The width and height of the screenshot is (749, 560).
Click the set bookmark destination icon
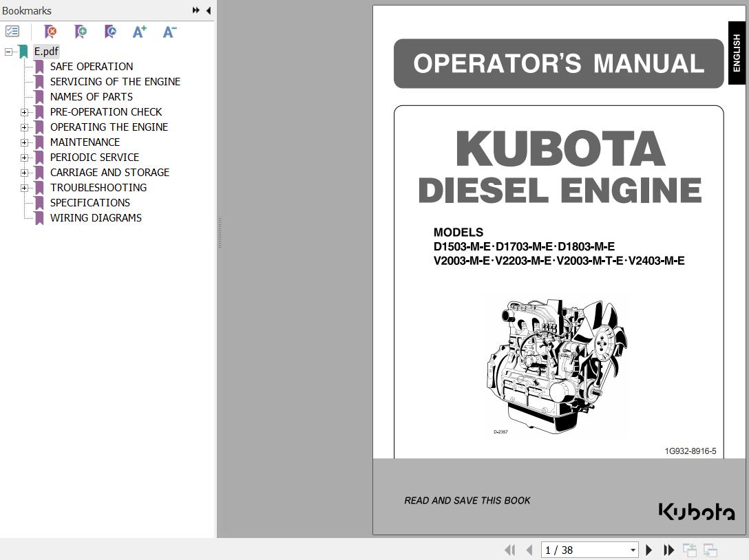click(x=110, y=32)
